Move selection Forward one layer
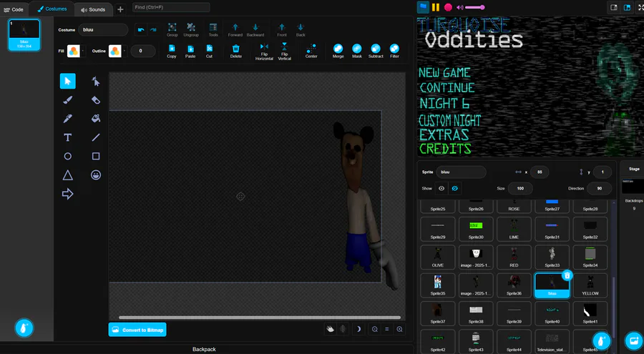 click(235, 29)
